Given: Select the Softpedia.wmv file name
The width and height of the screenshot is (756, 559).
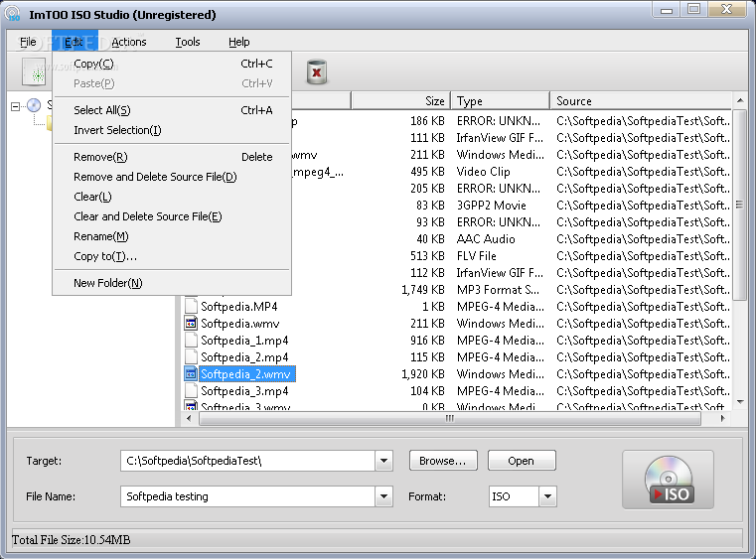Looking at the screenshot, I should [240, 324].
